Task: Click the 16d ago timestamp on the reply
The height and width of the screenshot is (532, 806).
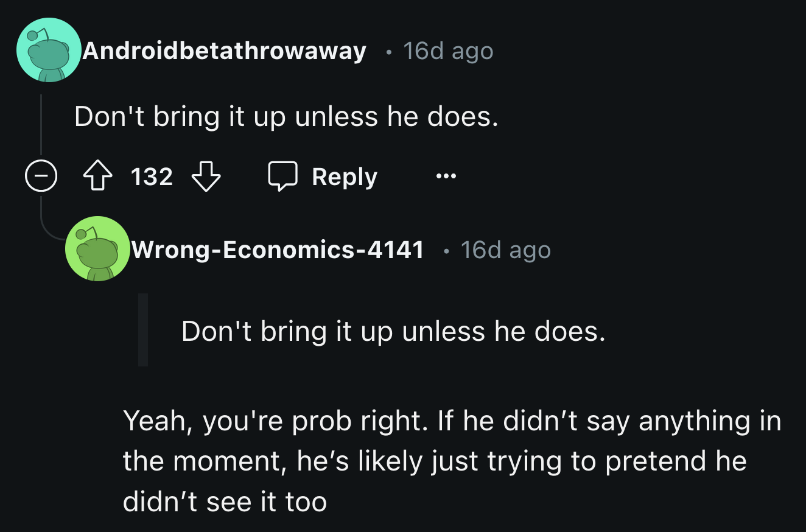Action: (x=505, y=249)
